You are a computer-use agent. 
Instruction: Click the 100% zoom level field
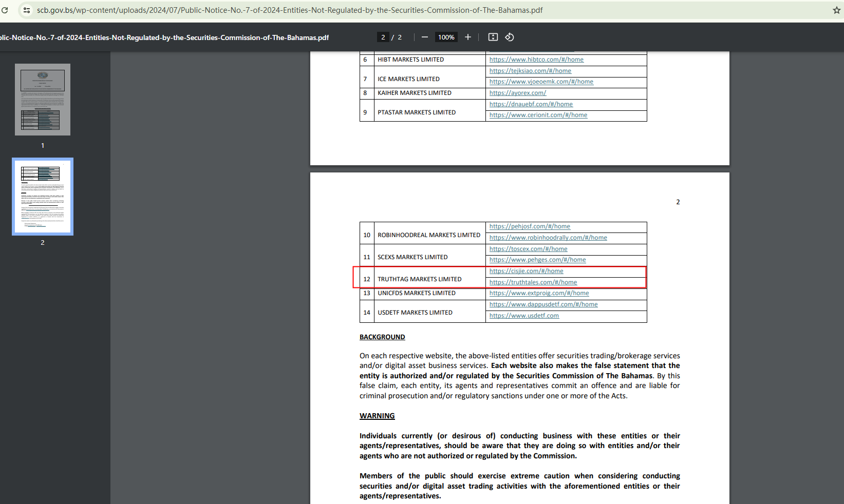[446, 37]
